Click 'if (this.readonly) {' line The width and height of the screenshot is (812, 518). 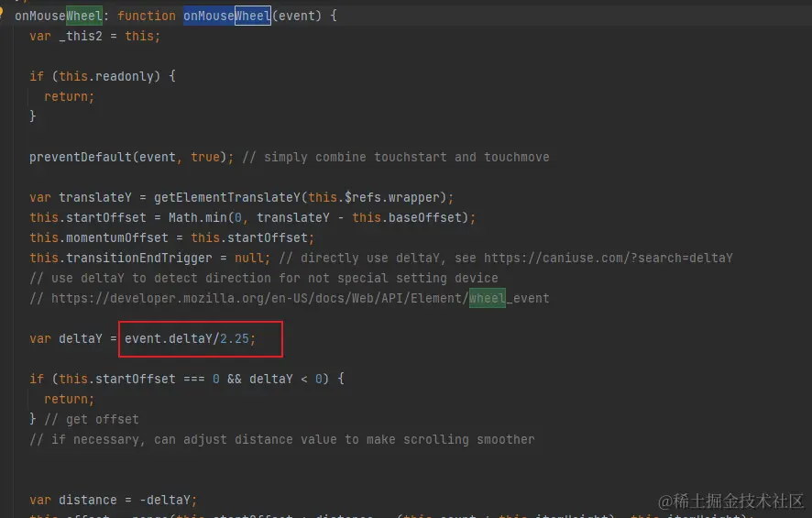point(103,76)
